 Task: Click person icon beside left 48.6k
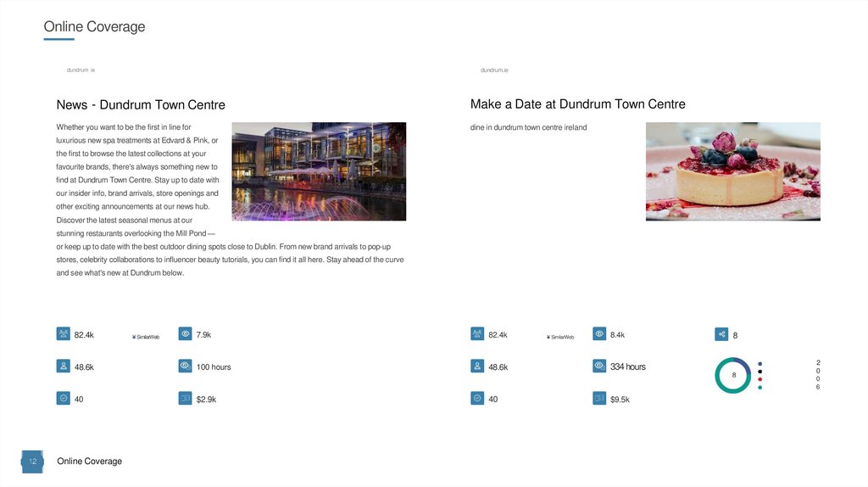point(63,366)
